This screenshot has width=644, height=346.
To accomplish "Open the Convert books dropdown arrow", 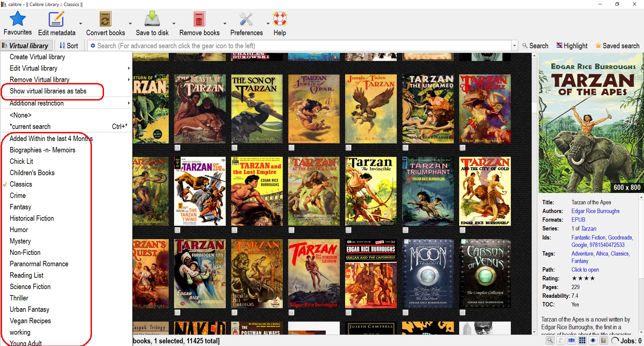I will pyautogui.click(x=130, y=23).
